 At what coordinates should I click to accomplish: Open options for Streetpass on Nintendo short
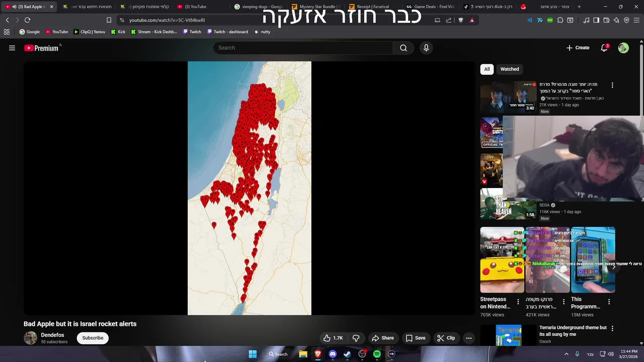[x=518, y=302]
